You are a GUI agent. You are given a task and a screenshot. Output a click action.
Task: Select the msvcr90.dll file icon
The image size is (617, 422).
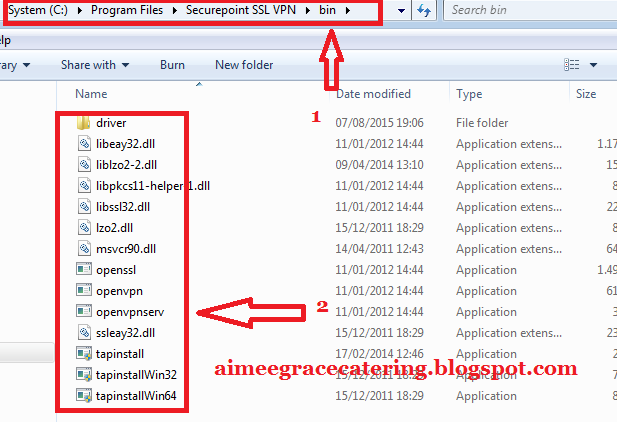(84, 248)
